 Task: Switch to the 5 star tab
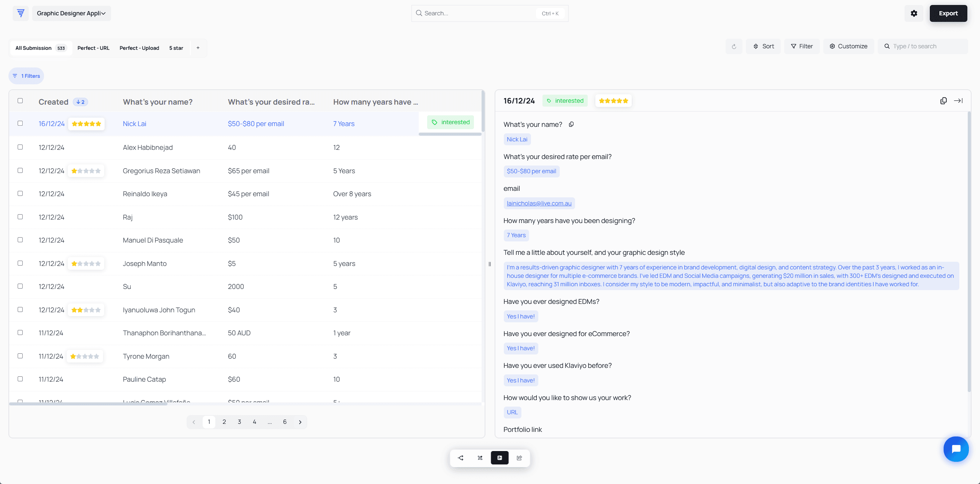click(x=176, y=48)
